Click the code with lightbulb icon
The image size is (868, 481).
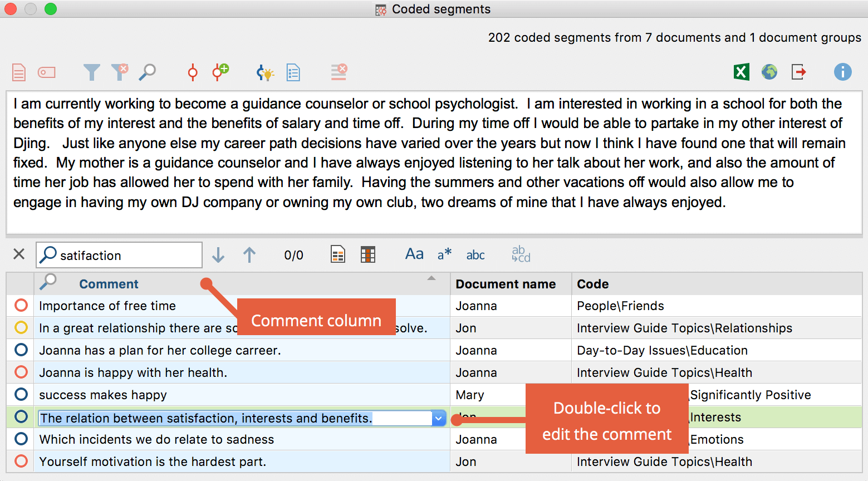[x=265, y=72]
